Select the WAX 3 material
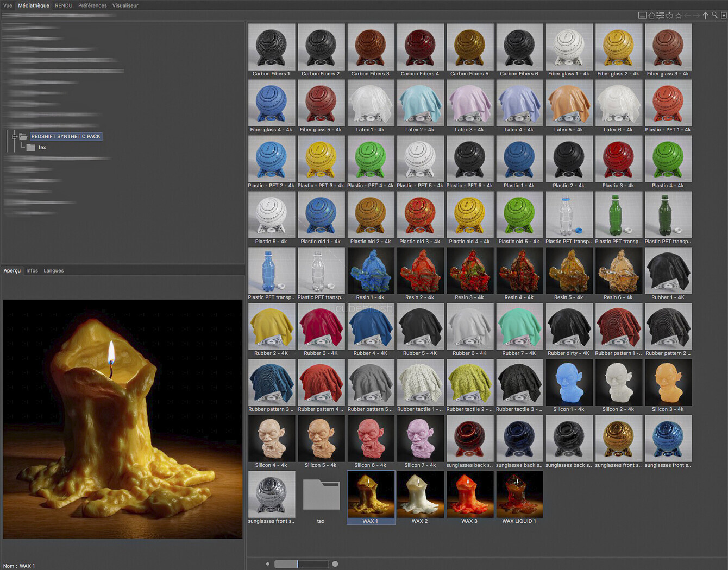 (x=470, y=498)
